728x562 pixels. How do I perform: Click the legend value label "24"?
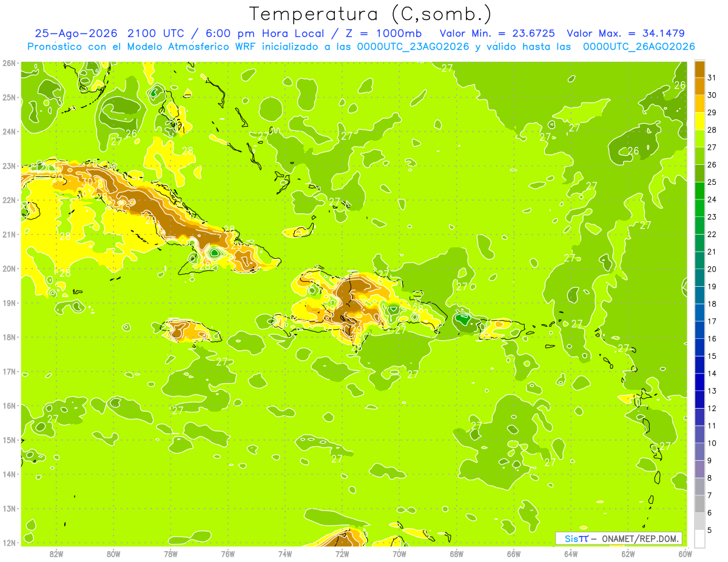(712, 199)
